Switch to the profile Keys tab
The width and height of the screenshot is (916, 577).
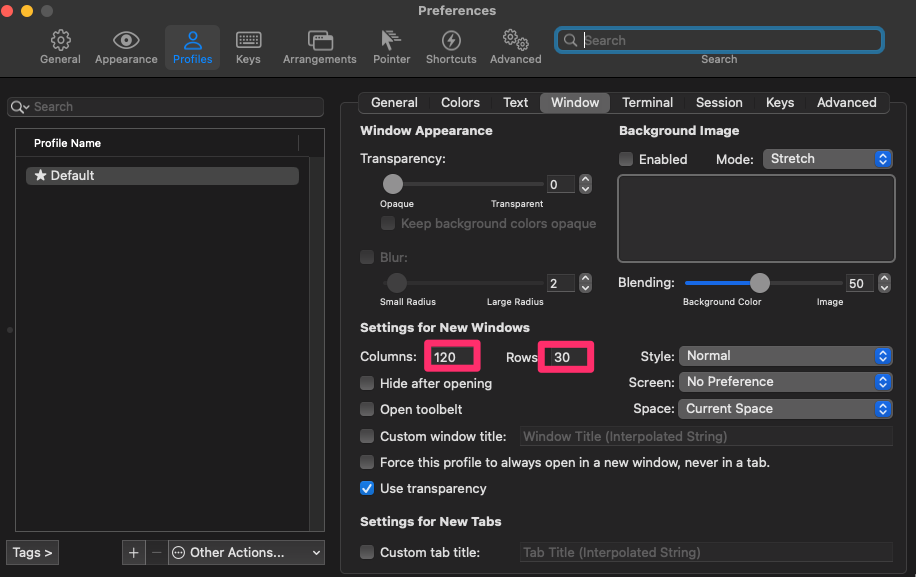point(780,103)
